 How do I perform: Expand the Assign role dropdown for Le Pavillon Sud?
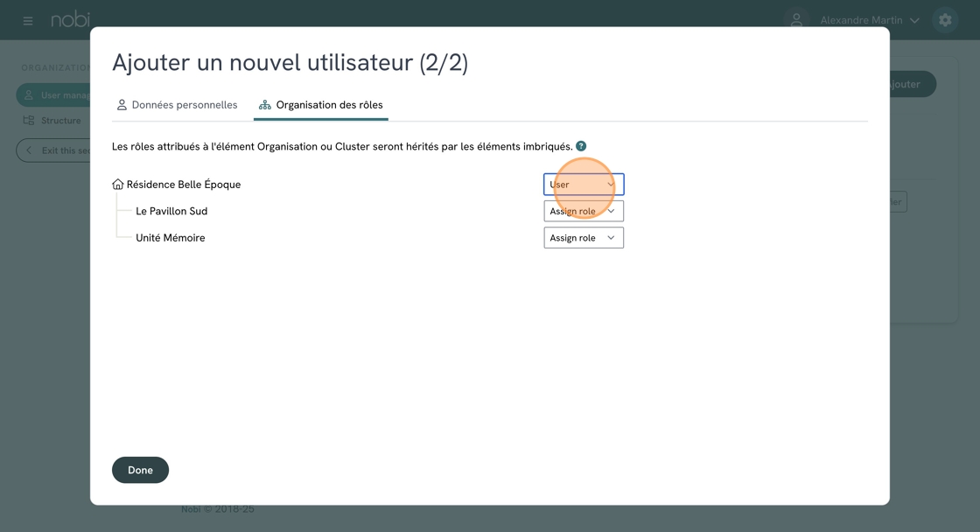[x=584, y=211]
